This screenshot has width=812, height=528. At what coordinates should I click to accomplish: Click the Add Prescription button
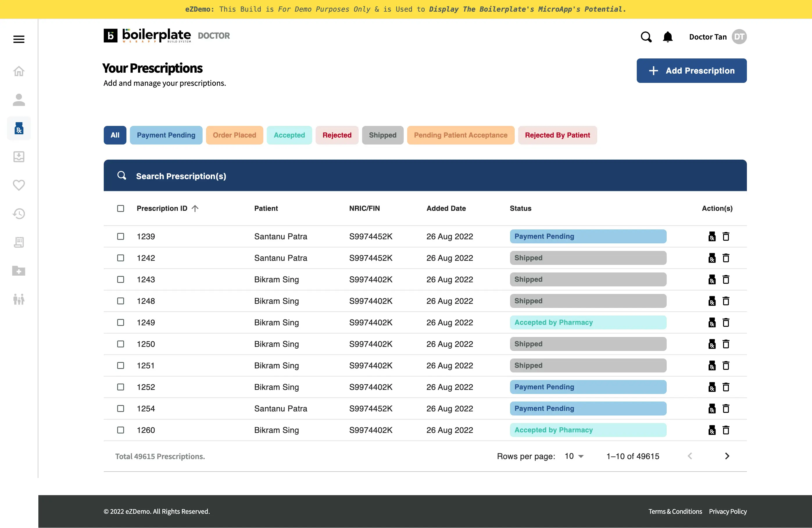pos(691,71)
